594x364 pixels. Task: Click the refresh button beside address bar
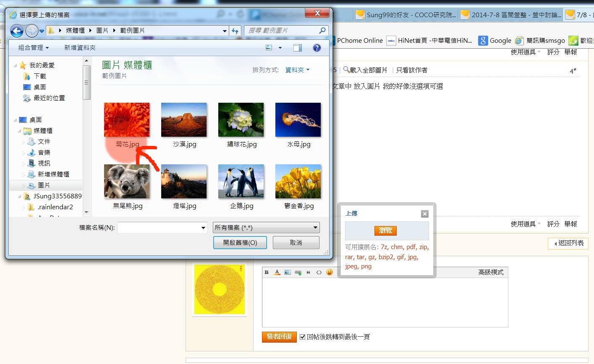point(235,31)
